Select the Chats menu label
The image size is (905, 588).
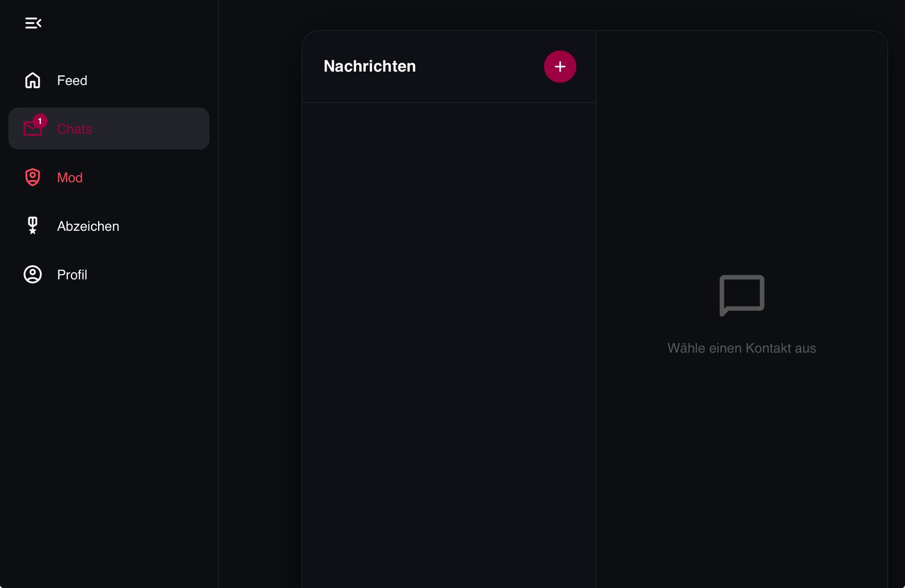pos(74,129)
